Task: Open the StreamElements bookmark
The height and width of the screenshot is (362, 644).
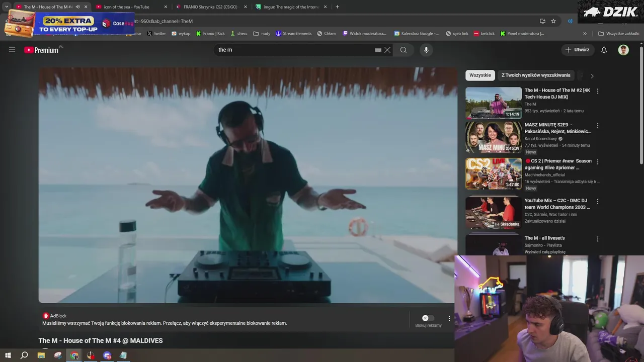Action: pos(294,34)
